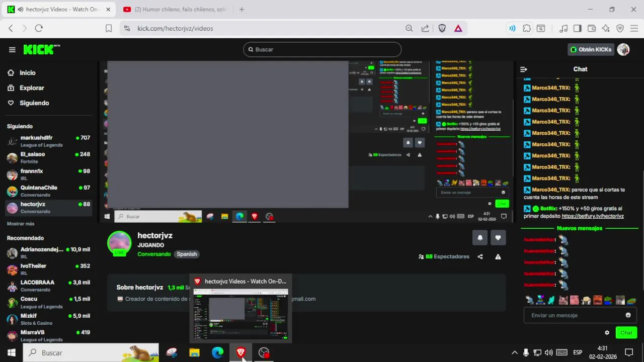Switch to the Humor chileno YouTube tab
The image size is (644, 362).
click(176, 10)
